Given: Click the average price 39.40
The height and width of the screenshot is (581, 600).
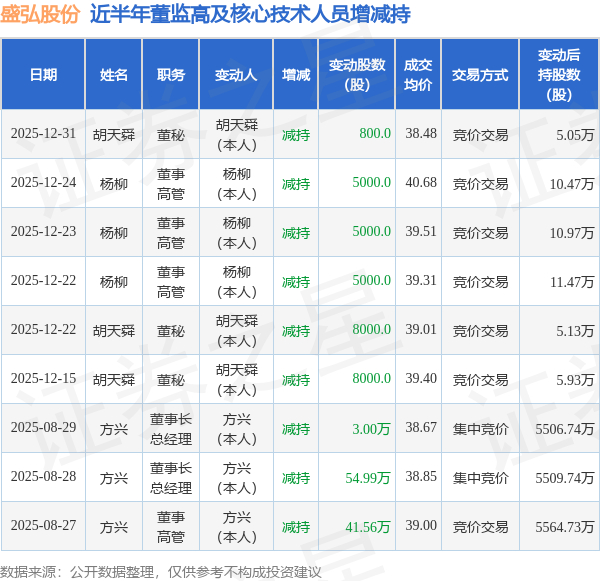Looking at the screenshot, I should tap(421, 379).
